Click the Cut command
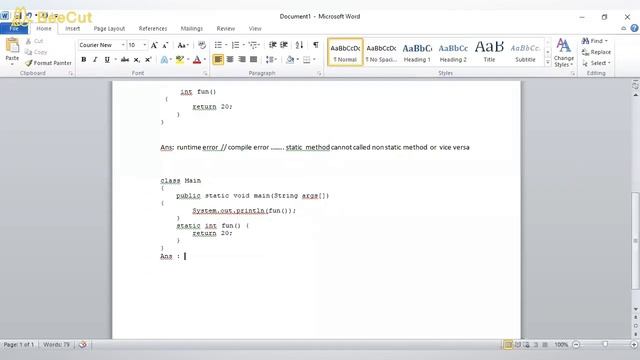Image resolution: width=640 pixels, height=360 pixels. coord(34,41)
